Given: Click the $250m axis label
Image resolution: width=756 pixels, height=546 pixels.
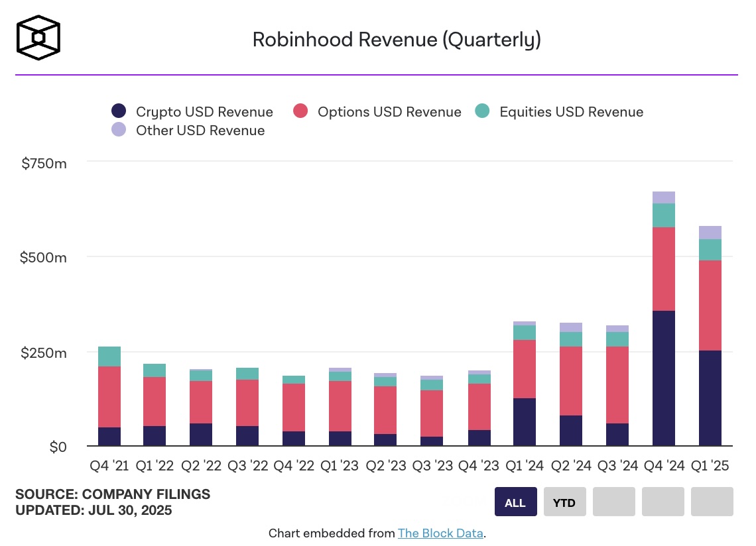Looking at the screenshot, I should 43,353.
